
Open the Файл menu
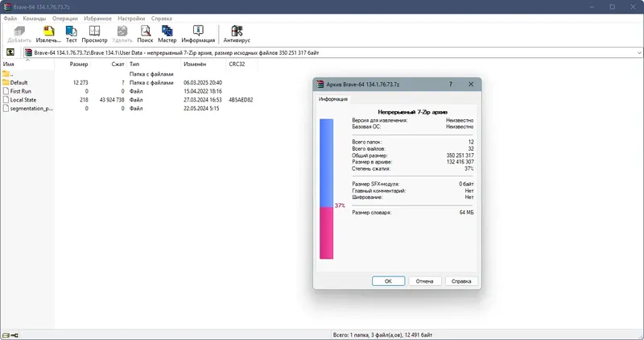10,19
